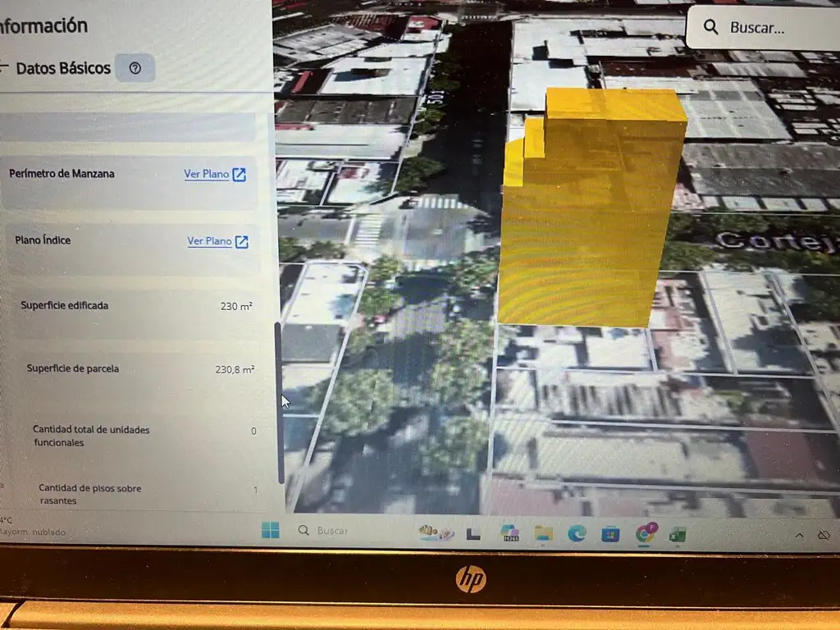The height and width of the screenshot is (630, 840).
Task: Open the help icon beside Datos Básicos
Action: point(135,68)
